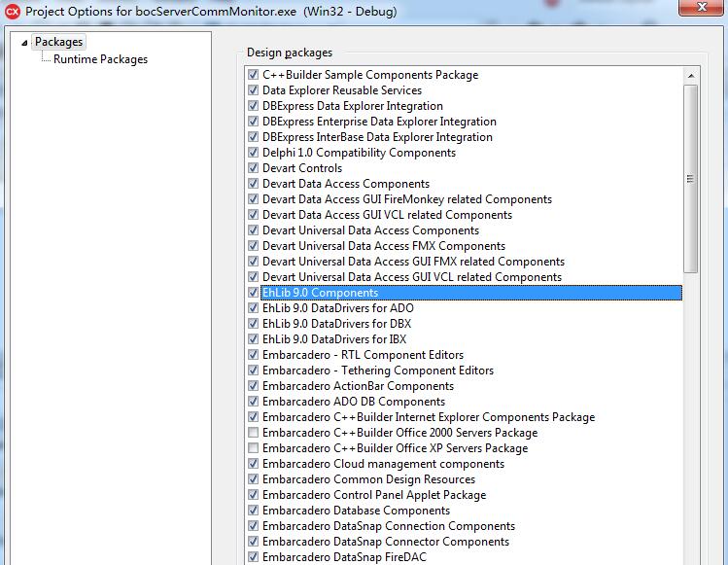
Task: Click the C++Builder app icon in title bar
Action: coord(13,12)
